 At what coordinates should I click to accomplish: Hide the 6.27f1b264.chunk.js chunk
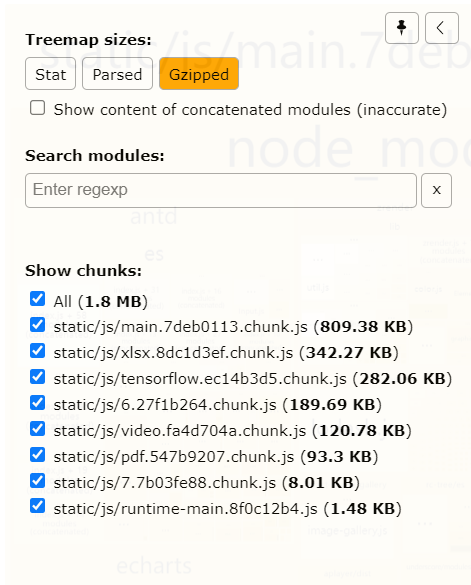point(38,403)
